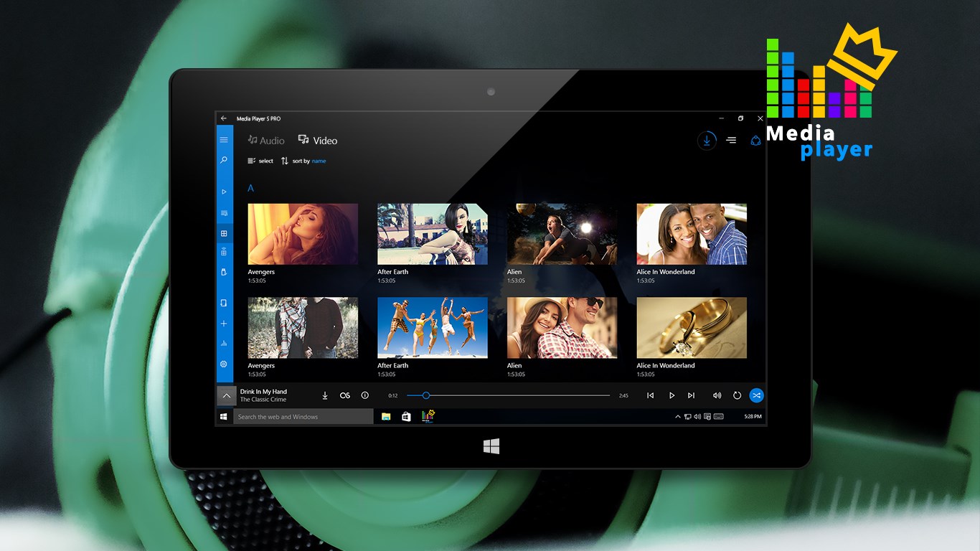
Task: Open the Last.fm icon in playback bar
Action: pos(345,395)
